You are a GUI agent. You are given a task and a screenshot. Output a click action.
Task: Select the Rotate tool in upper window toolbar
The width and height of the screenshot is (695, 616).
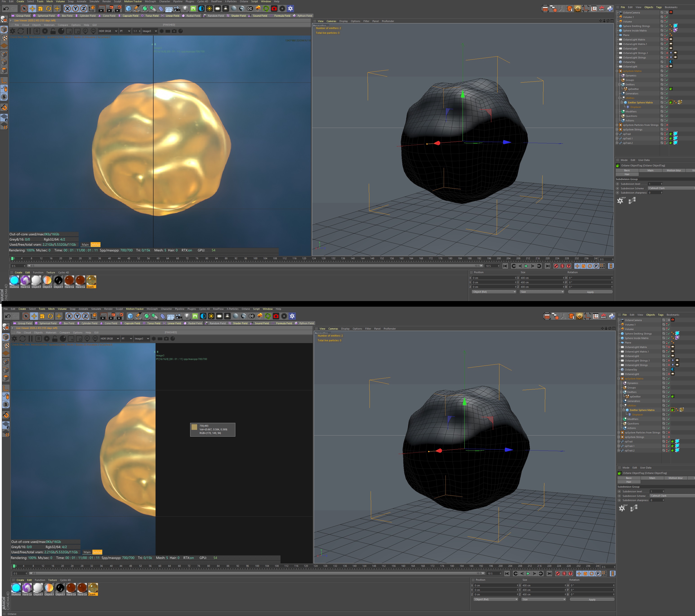(x=49, y=9)
